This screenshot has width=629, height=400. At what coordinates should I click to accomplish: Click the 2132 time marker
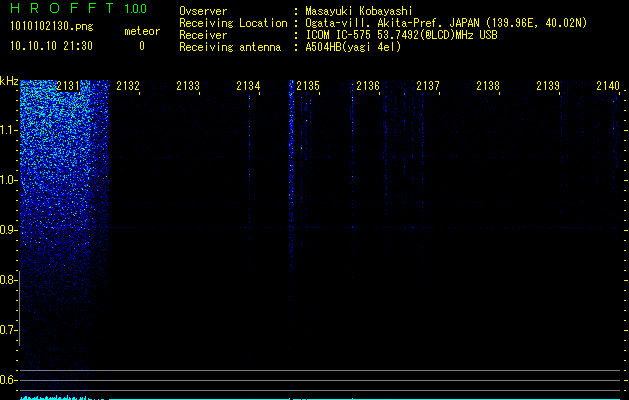128,86
